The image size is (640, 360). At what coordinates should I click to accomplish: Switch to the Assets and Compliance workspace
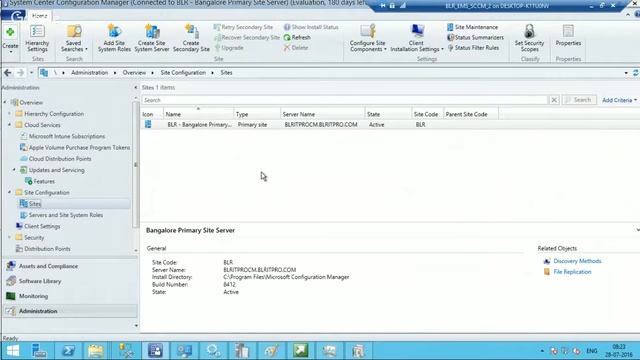(70, 266)
